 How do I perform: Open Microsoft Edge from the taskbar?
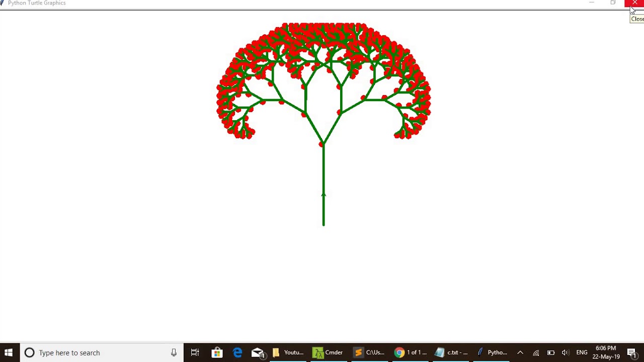237,352
